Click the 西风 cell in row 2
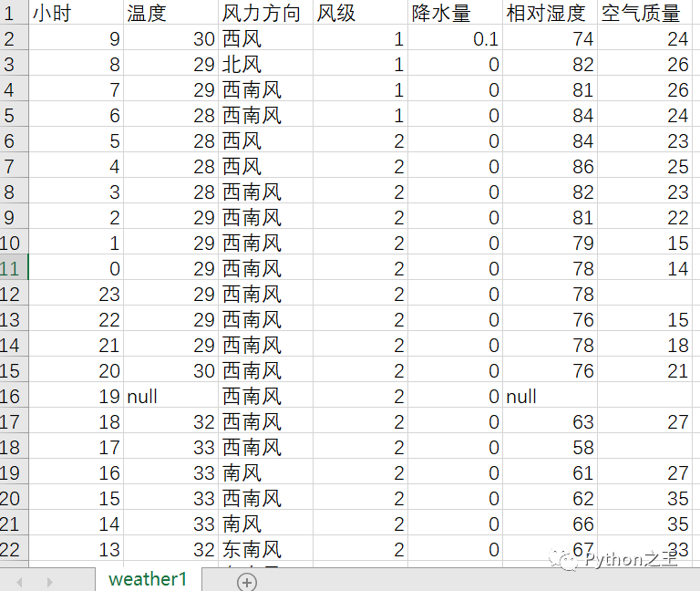Viewport: 700px width, 591px height. click(265, 39)
